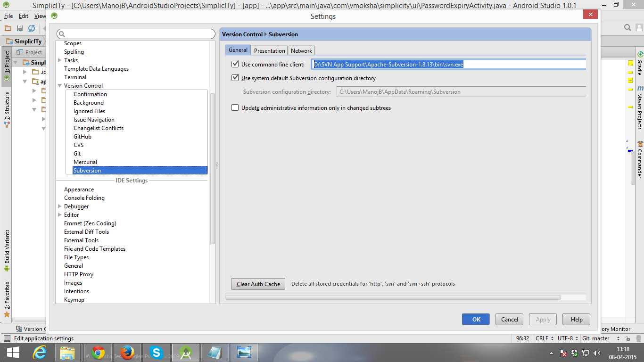Open the CRLF line separator dropdown
The width and height of the screenshot is (644, 362).
click(545, 338)
